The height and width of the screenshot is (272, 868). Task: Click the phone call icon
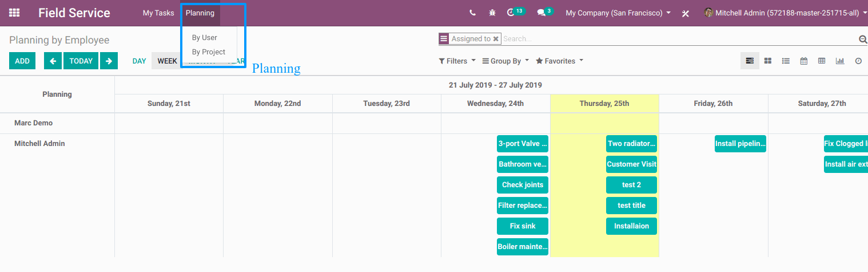(472, 13)
